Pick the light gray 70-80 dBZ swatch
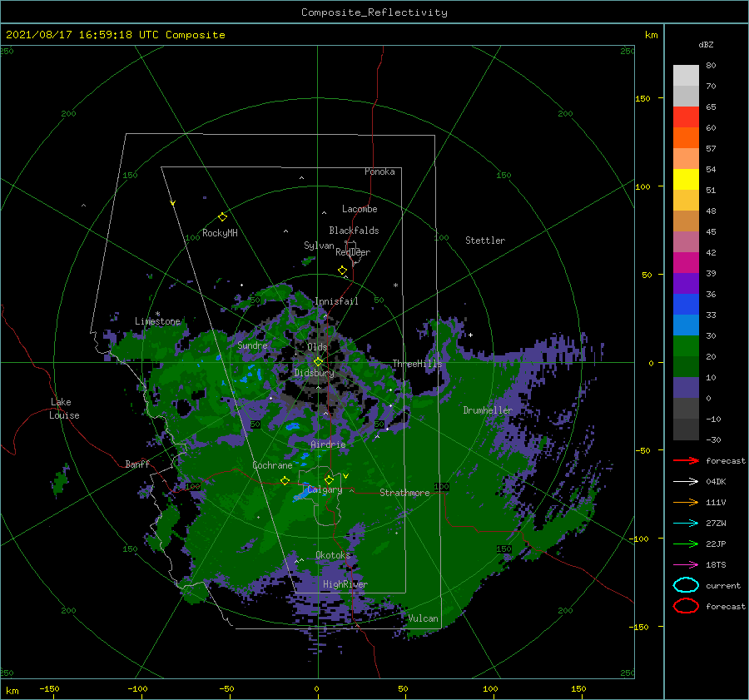The image size is (749, 700). (x=686, y=76)
